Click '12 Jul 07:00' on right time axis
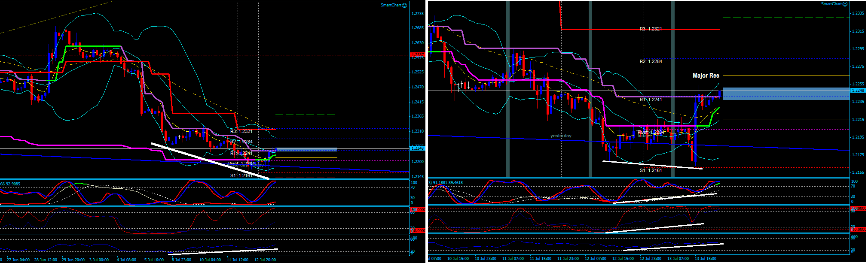 coord(595,259)
